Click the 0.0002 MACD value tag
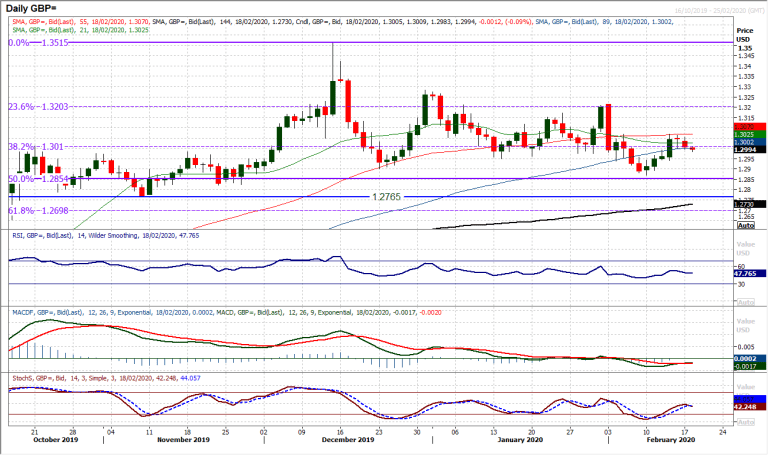The image size is (768, 455). [x=750, y=359]
